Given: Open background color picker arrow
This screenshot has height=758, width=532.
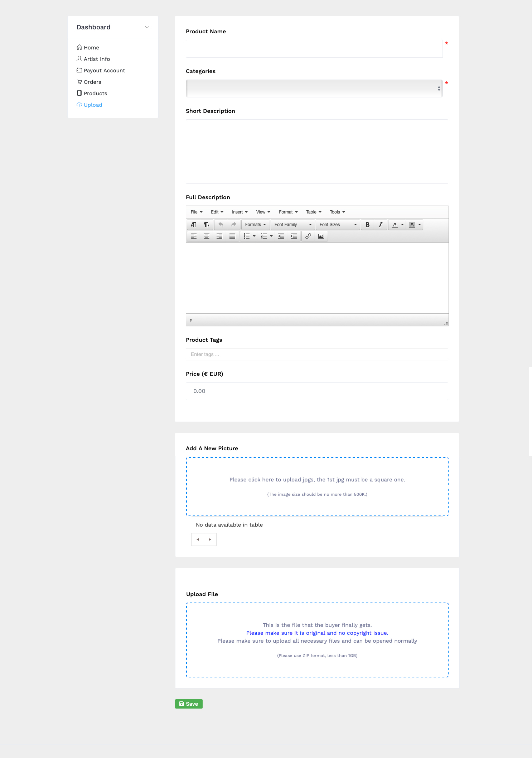Looking at the screenshot, I should [420, 225].
